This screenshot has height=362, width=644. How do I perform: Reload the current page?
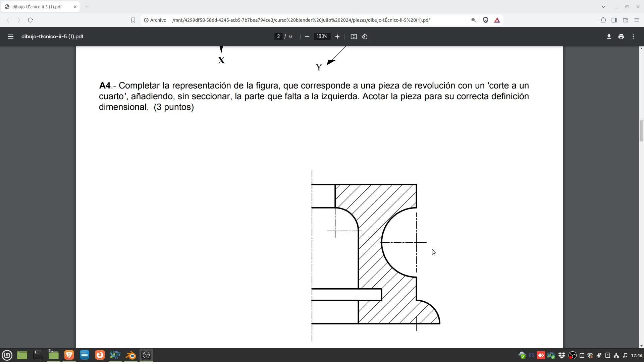(x=31, y=20)
